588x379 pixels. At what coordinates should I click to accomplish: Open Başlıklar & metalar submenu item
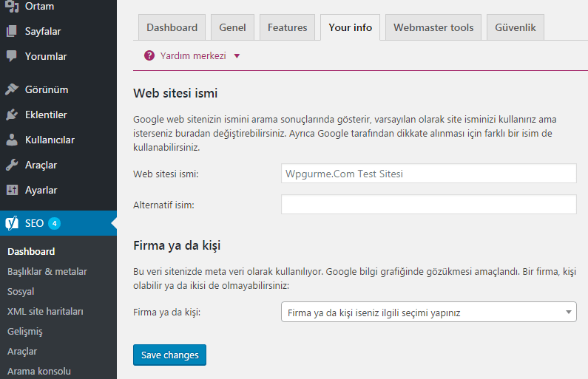click(47, 272)
